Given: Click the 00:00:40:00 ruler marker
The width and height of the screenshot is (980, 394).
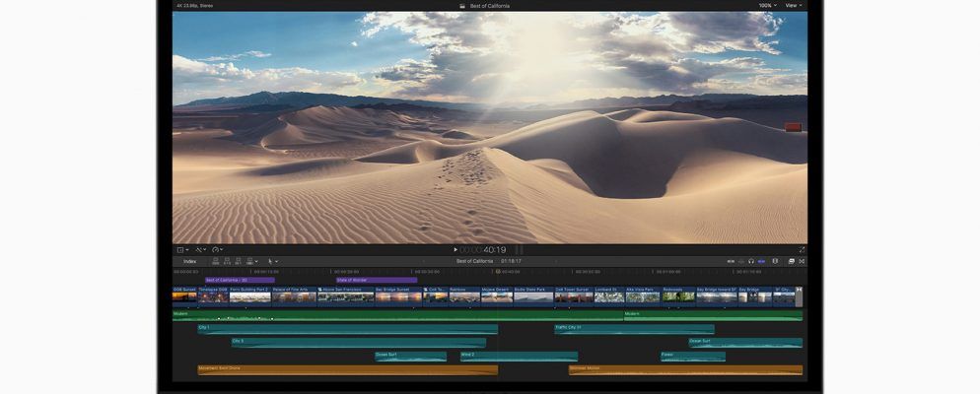Looking at the screenshot, I should click(508, 272).
